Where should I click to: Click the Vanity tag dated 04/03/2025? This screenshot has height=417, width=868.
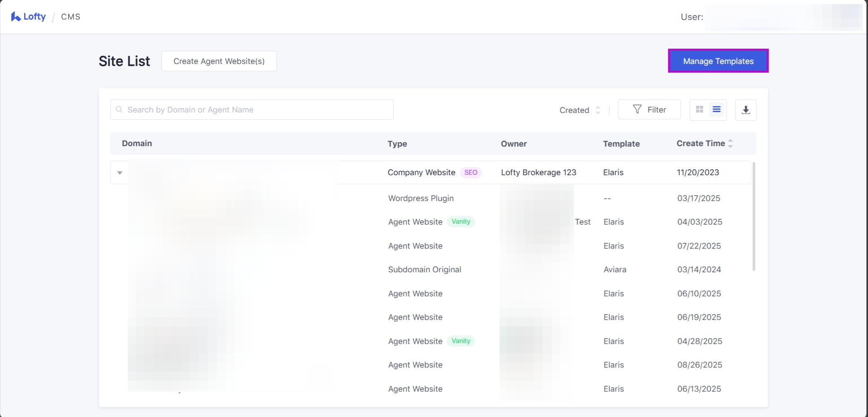tap(461, 222)
